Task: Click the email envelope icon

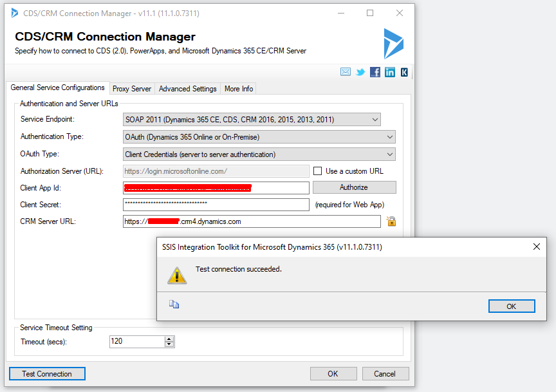Action: pyautogui.click(x=346, y=72)
